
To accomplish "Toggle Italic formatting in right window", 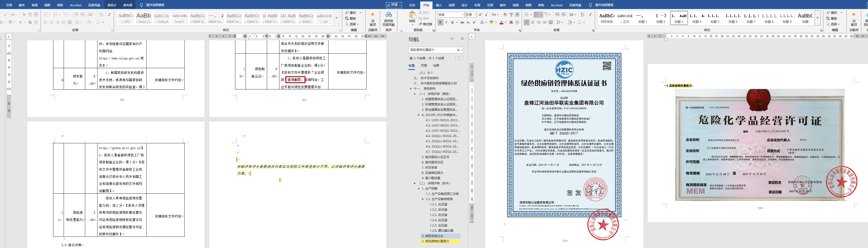I will [447, 23].
